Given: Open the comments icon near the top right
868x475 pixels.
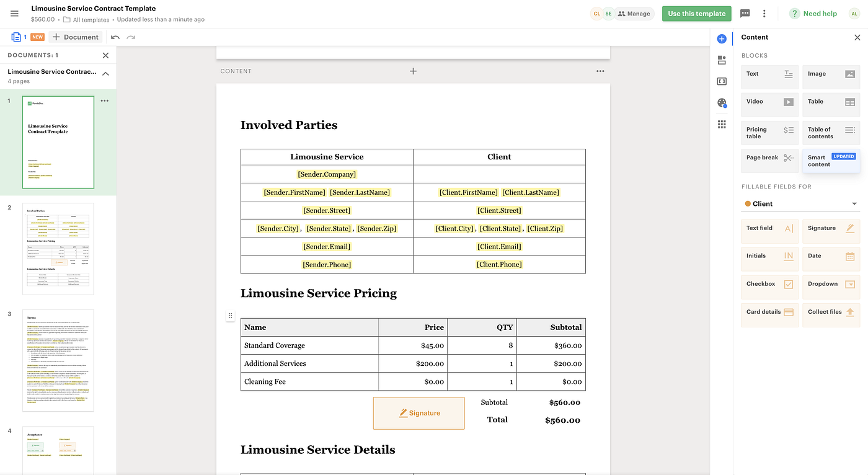Looking at the screenshot, I should tap(745, 13).
